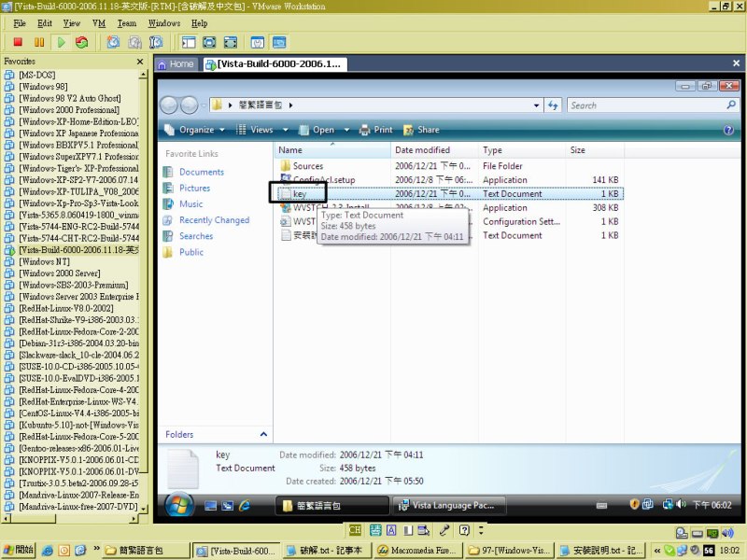
Task: Click the Vista tray security shield icon
Action: tap(634, 504)
